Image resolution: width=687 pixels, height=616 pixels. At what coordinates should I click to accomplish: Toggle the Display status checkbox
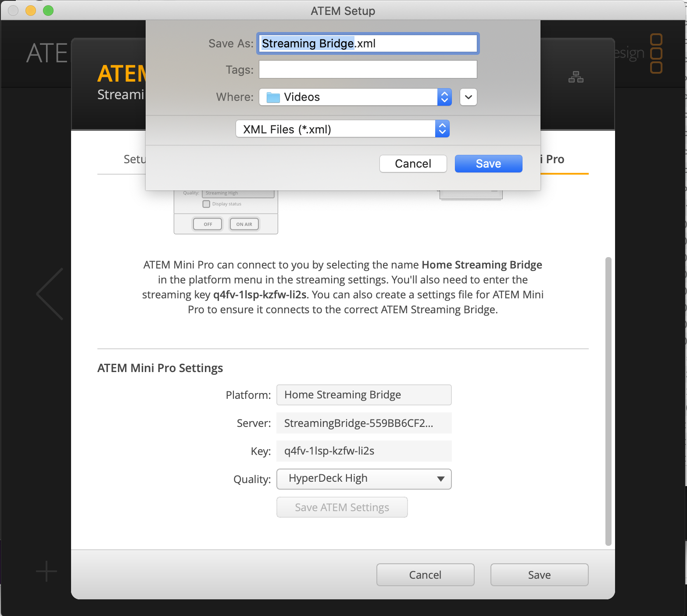click(x=206, y=204)
